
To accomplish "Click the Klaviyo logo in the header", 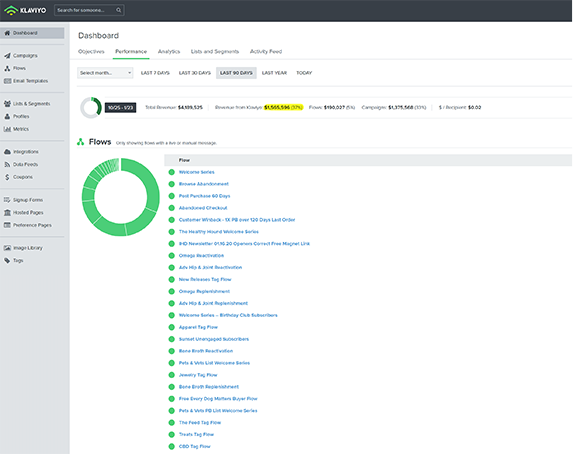I will [25, 10].
